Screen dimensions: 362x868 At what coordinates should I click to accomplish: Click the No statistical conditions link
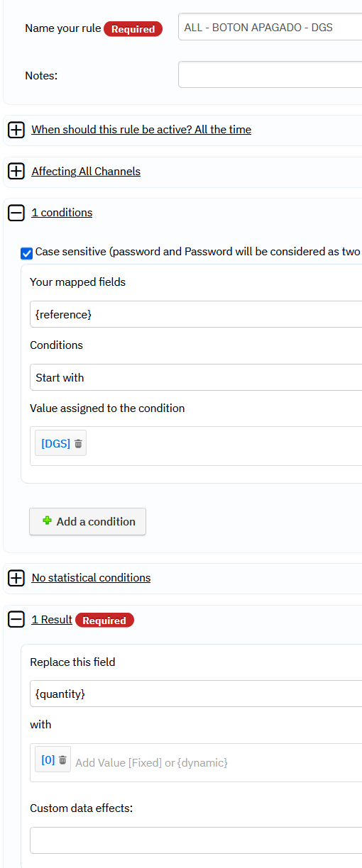pos(91,578)
